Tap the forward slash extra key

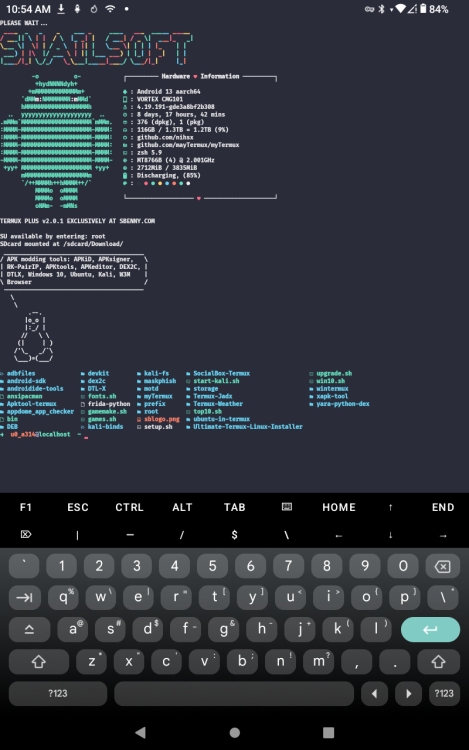coord(182,535)
